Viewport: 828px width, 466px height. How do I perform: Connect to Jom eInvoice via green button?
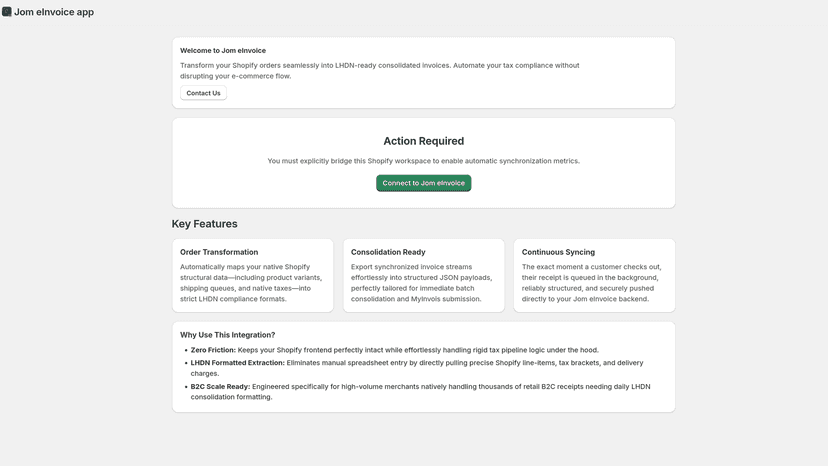point(424,183)
